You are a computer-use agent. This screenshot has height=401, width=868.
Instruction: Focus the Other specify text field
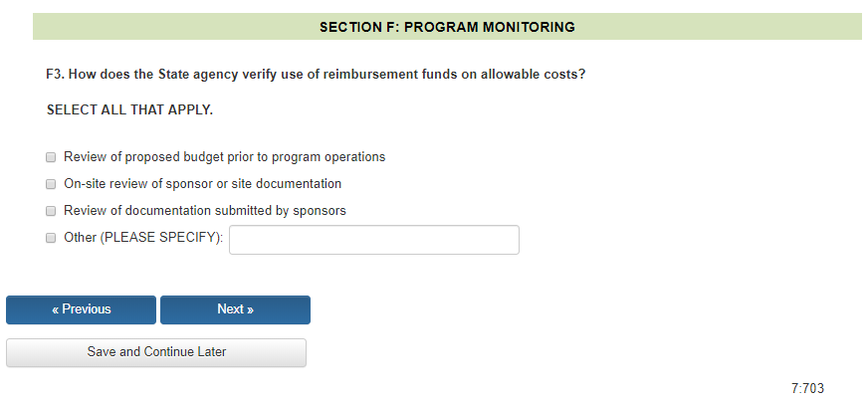[373, 240]
